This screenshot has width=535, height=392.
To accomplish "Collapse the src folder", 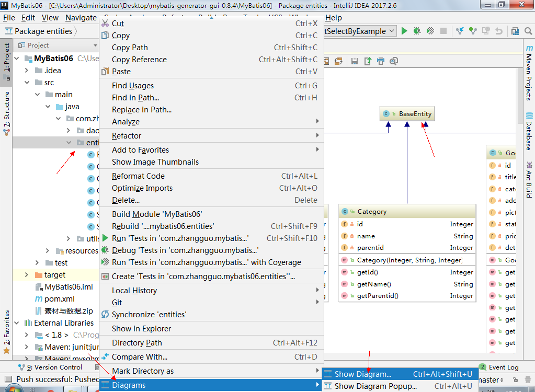I will pyautogui.click(x=27, y=83).
